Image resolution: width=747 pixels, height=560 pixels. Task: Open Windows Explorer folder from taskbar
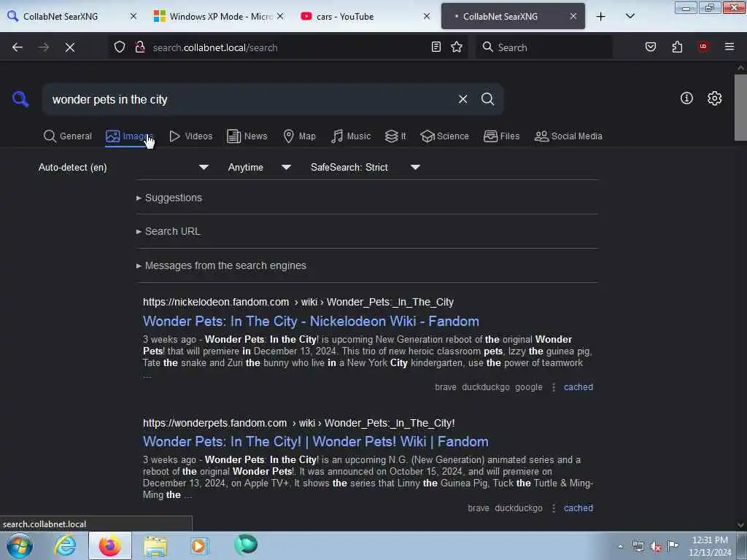[x=155, y=546]
